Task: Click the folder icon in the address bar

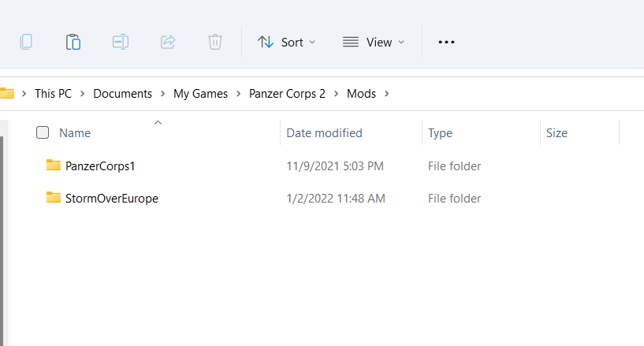Action: (7, 94)
